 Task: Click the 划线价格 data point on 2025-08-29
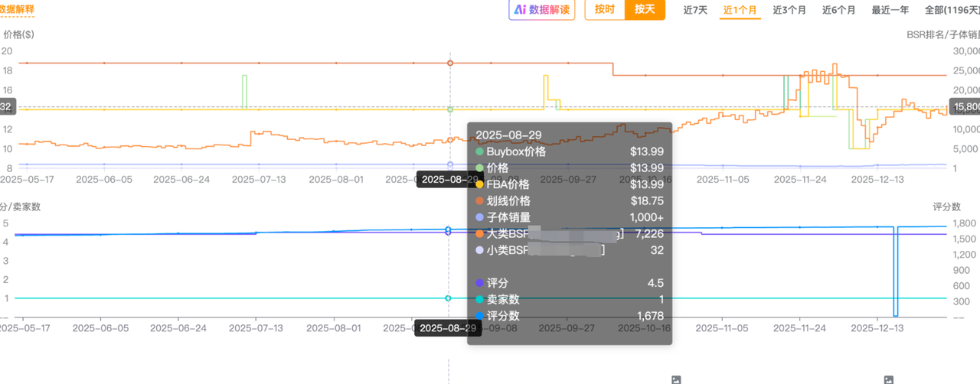click(449, 63)
